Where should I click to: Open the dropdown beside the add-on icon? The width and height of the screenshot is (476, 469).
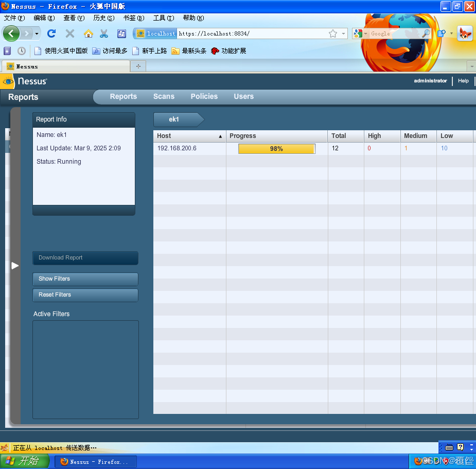tap(451, 33)
